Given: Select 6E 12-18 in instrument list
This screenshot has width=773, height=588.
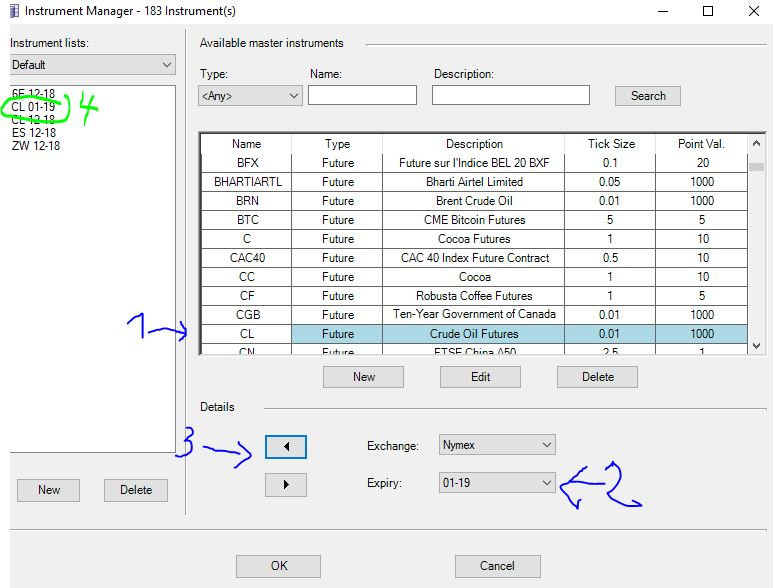Looking at the screenshot, I should (34, 93).
